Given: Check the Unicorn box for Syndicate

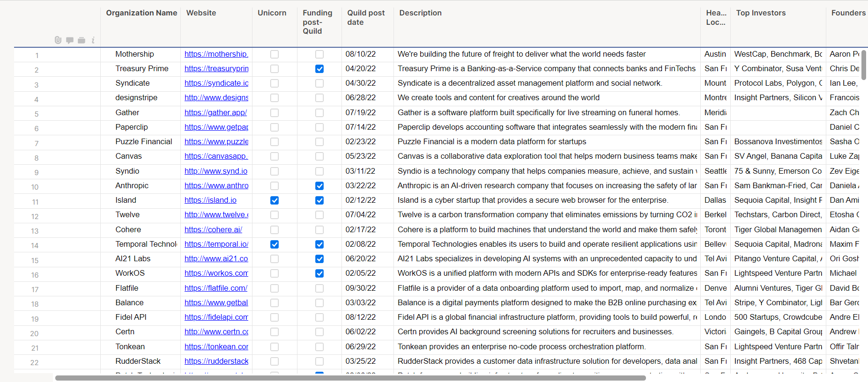Looking at the screenshot, I should point(274,83).
